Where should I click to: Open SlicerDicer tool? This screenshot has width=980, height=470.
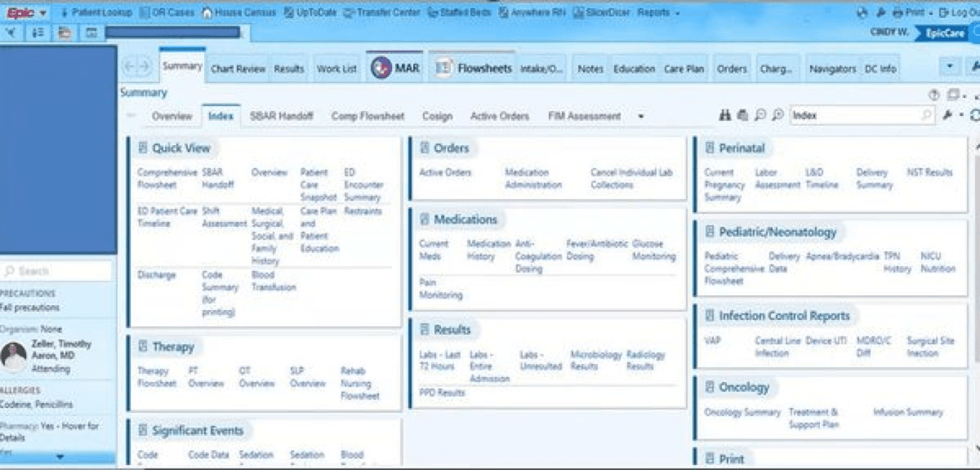pos(602,13)
